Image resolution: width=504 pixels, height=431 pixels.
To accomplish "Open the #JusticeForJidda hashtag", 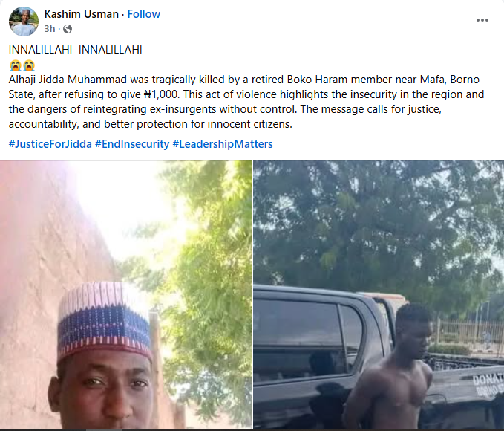I will click(x=50, y=143).
